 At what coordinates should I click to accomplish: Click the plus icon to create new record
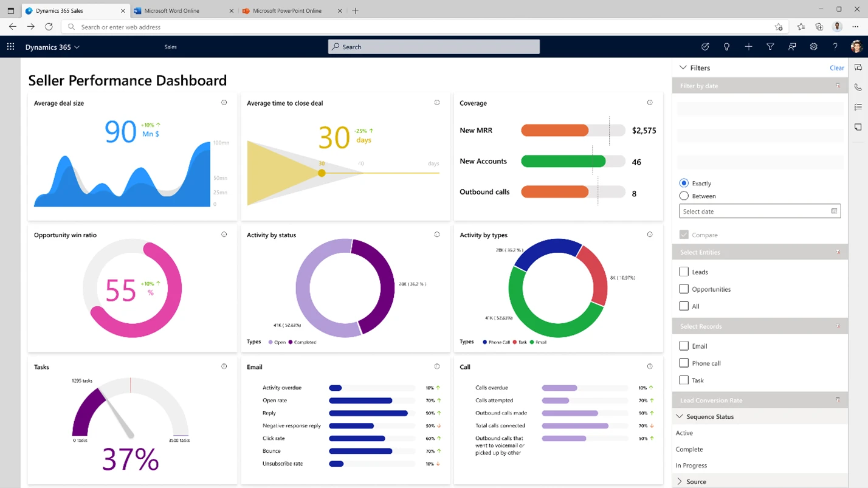click(x=748, y=47)
